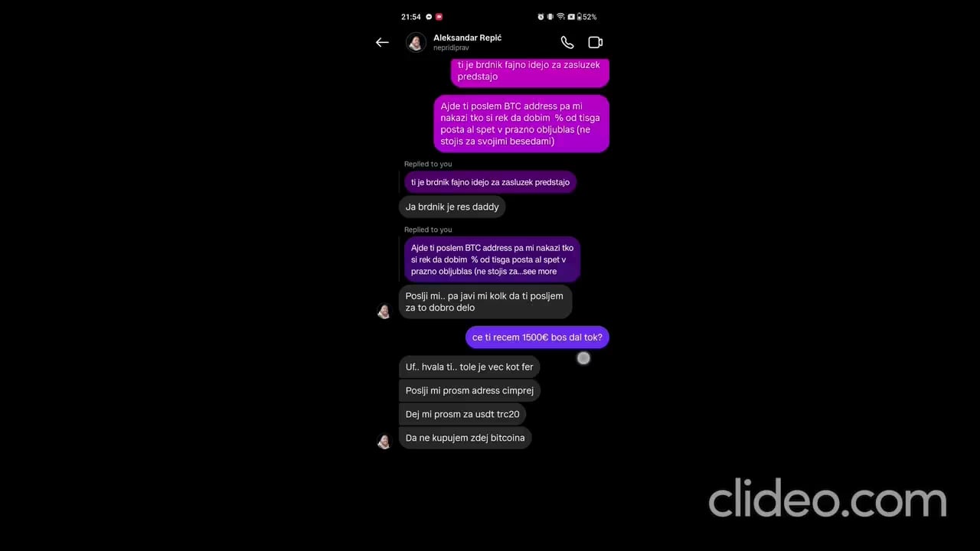This screenshot has height=551, width=980.
Task: Tap the nepridiprav username
Action: 451,48
